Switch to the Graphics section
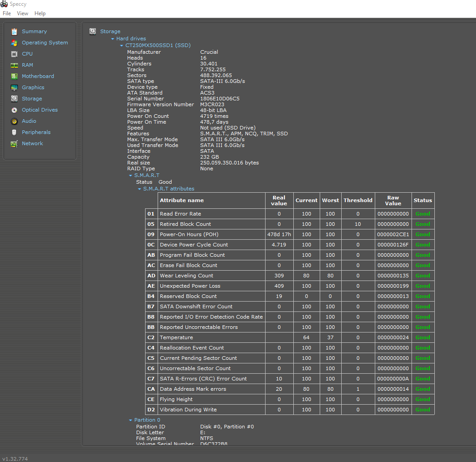This screenshot has width=476, height=462. (33, 87)
